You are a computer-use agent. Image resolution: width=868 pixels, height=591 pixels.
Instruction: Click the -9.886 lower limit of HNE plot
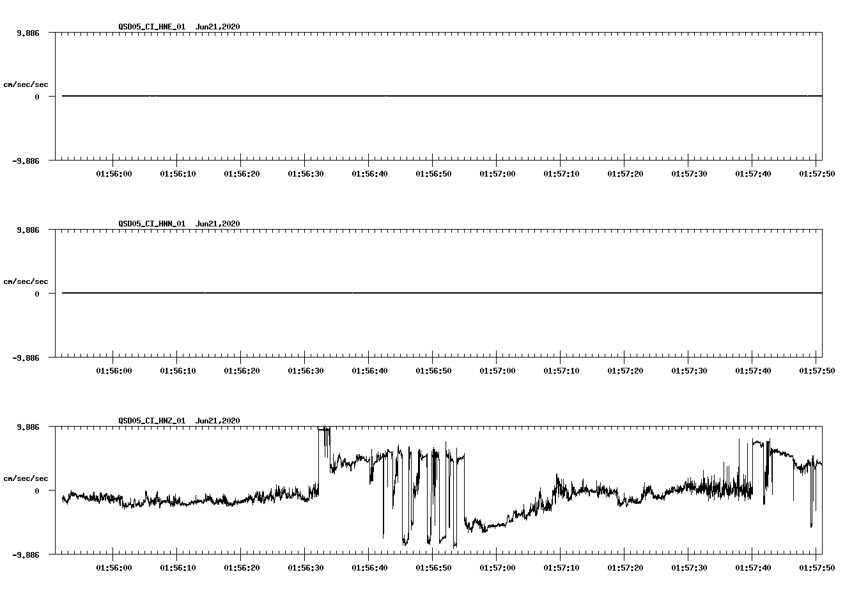26,161
